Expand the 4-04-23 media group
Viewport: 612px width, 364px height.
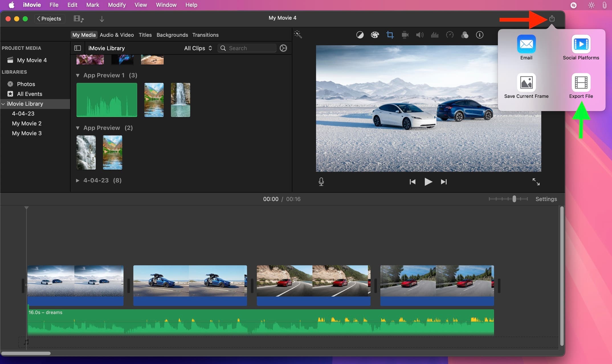tap(77, 180)
